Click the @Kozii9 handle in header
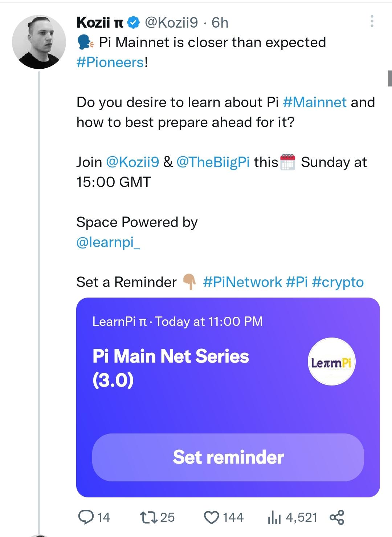The image size is (392, 537). coord(171,23)
